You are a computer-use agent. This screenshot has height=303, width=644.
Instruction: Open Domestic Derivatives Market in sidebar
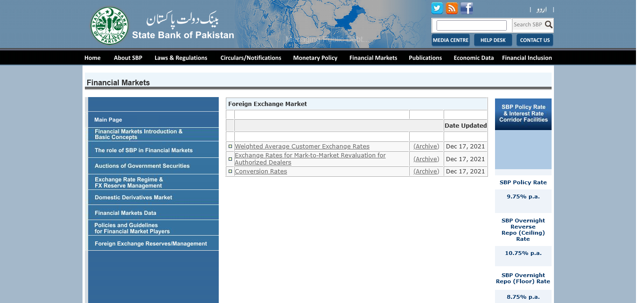[x=133, y=197]
